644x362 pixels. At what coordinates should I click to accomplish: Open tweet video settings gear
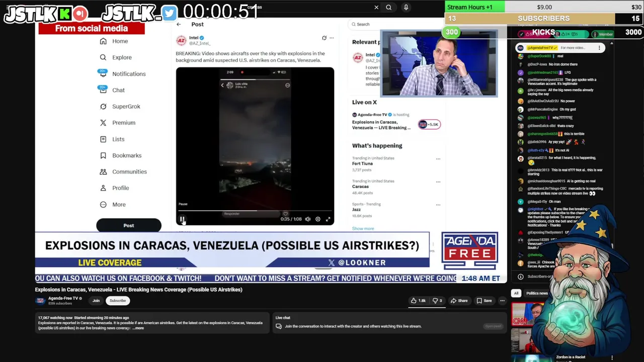pyautogui.click(x=318, y=219)
